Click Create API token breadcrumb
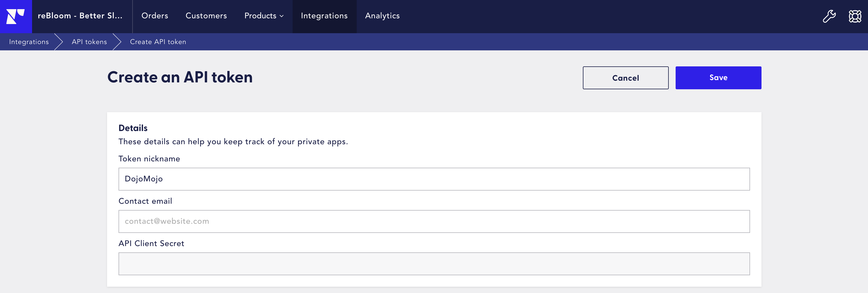 (x=158, y=42)
